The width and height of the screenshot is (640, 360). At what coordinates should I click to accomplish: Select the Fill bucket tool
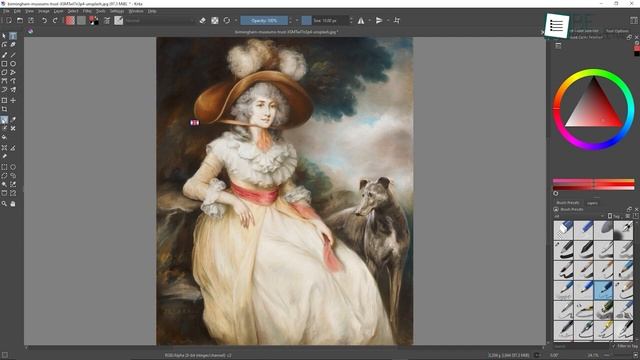point(4,137)
